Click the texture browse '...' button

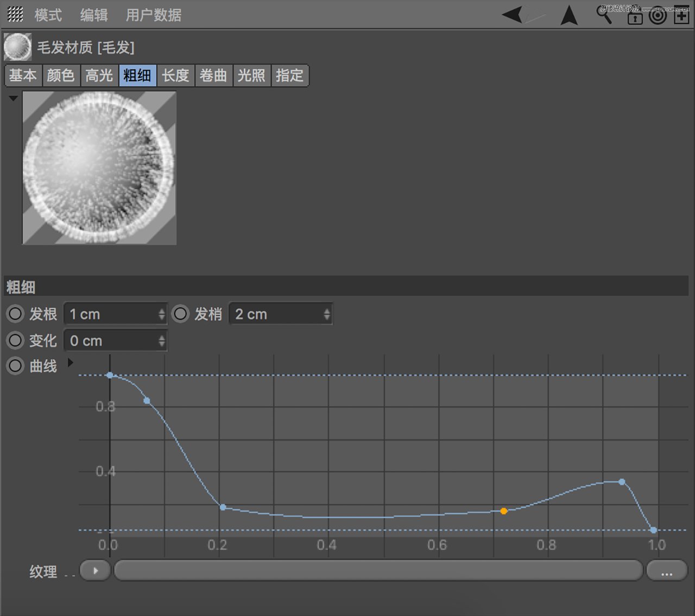pyautogui.click(x=667, y=571)
